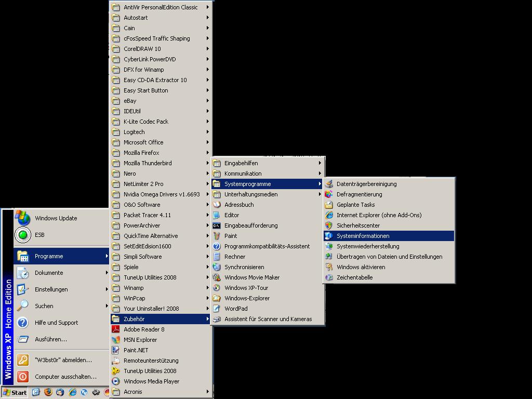This screenshot has width=532, height=399.
Task: Open Adressbuch via its book icon
Action: tap(217, 205)
